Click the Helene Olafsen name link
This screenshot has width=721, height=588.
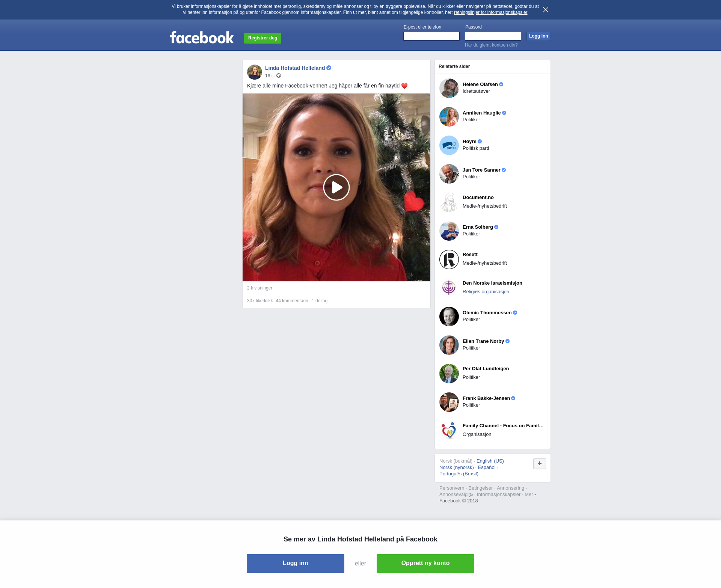pos(480,84)
